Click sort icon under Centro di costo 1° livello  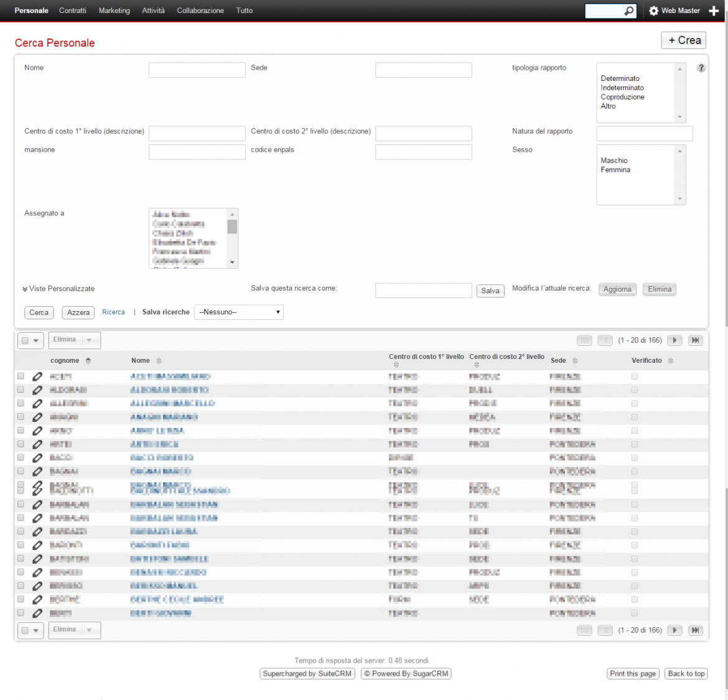point(396,365)
